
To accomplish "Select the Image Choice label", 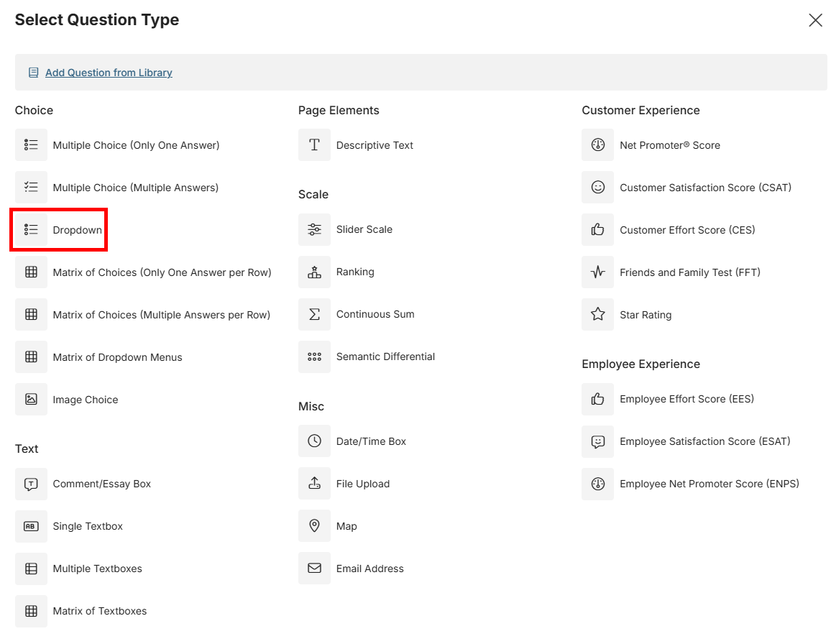I will tap(86, 400).
